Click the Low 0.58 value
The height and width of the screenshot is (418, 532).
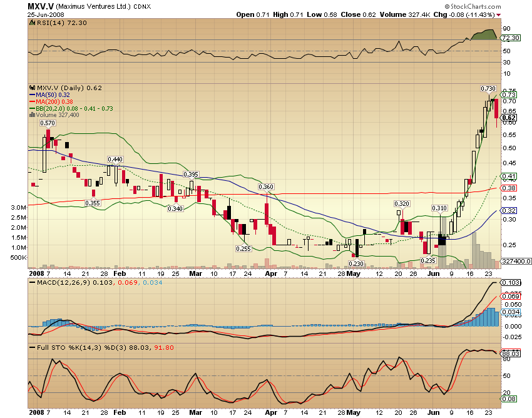click(x=322, y=14)
